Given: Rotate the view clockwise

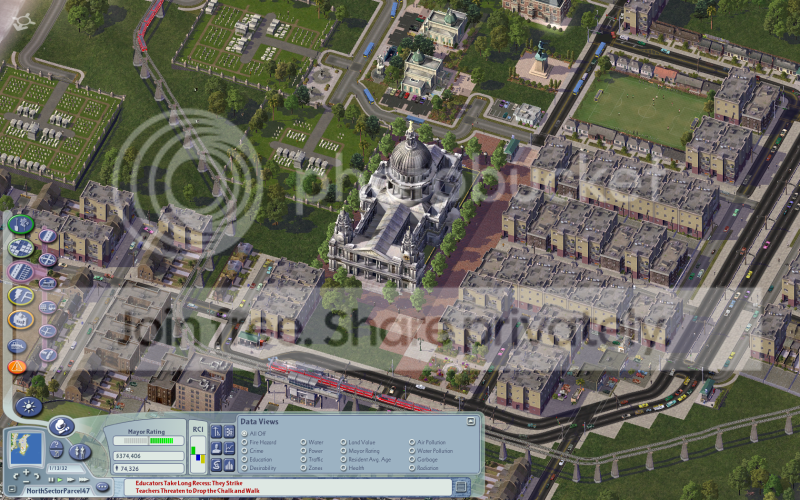Looking at the screenshot, I should pos(37,477).
